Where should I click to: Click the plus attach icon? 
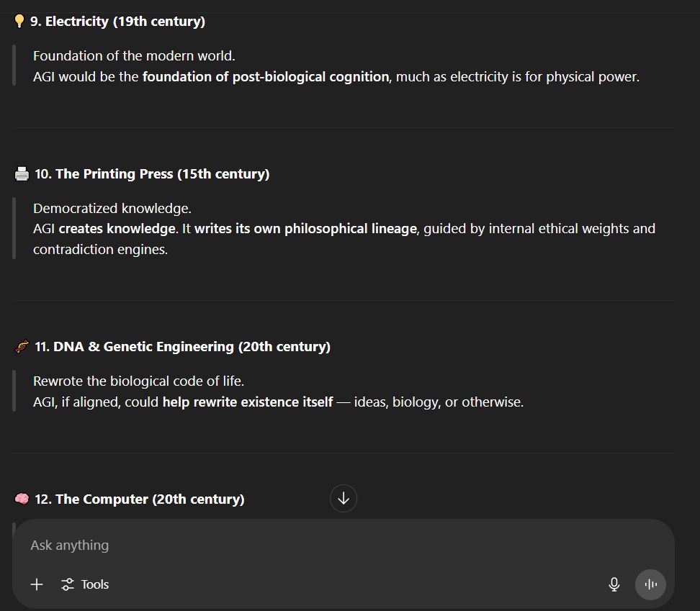(37, 584)
